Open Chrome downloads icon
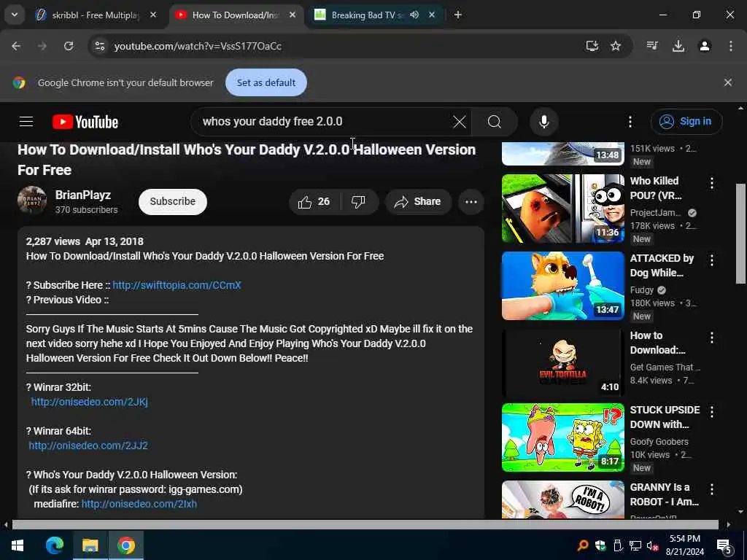 tap(678, 46)
